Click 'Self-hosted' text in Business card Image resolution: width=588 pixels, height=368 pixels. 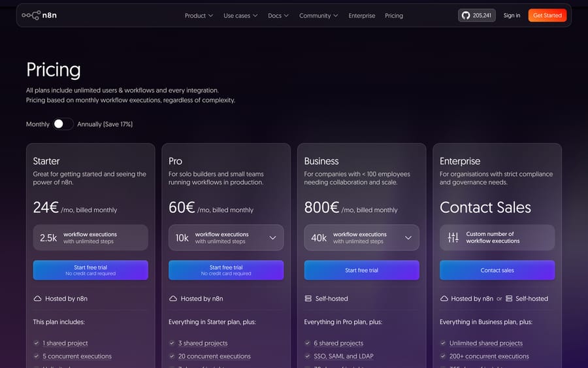pyautogui.click(x=331, y=299)
